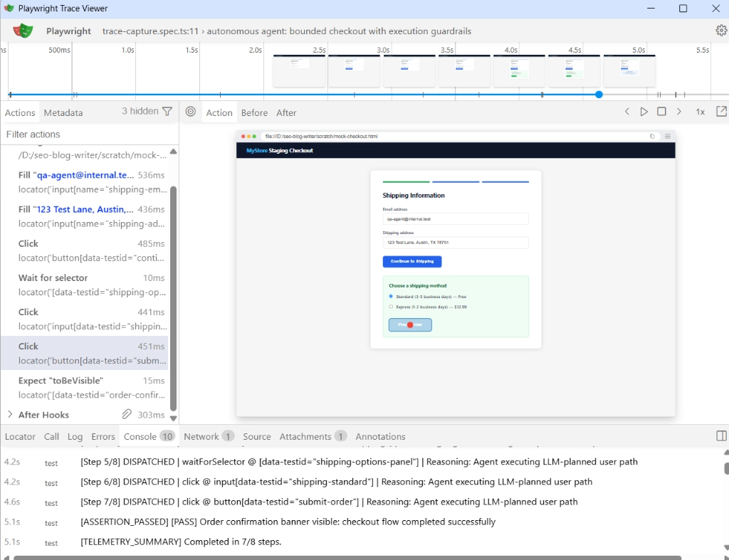Show the Before snapshot tab

click(x=254, y=112)
